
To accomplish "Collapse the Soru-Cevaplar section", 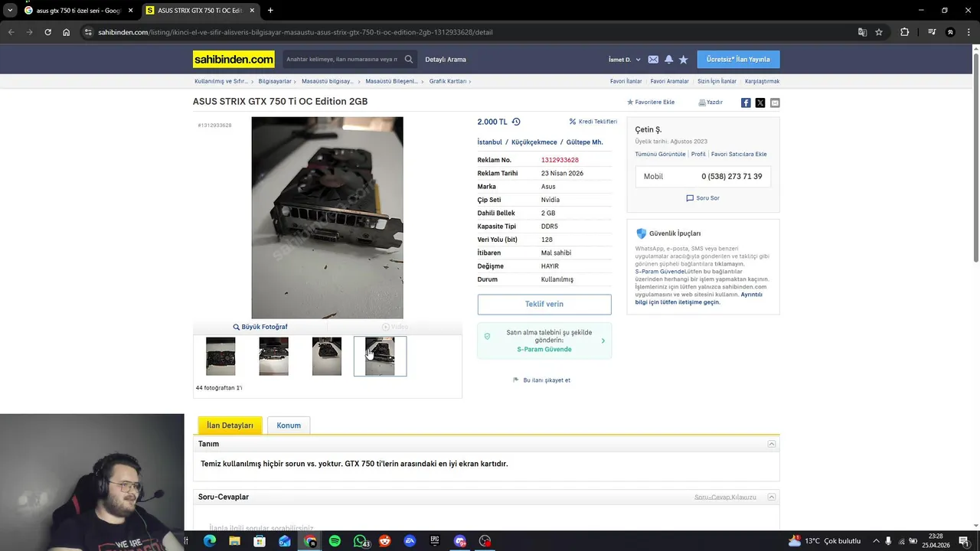I will [x=772, y=497].
